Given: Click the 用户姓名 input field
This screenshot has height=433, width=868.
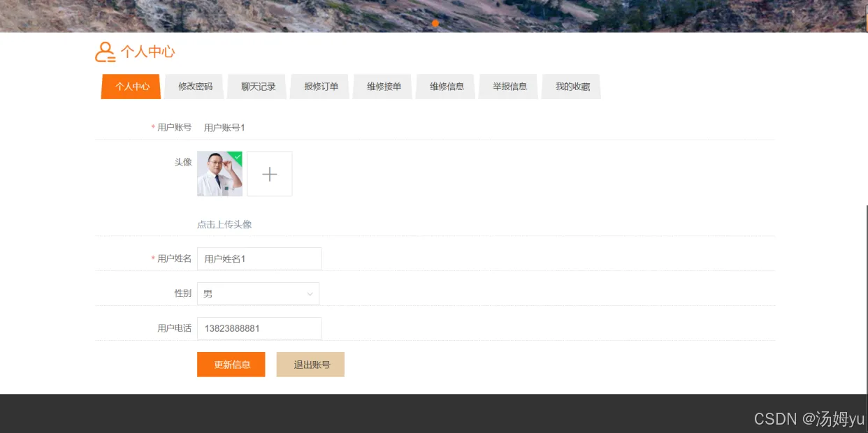Looking at the screenshot, I should pyautogui.click(x=259, y=258).
